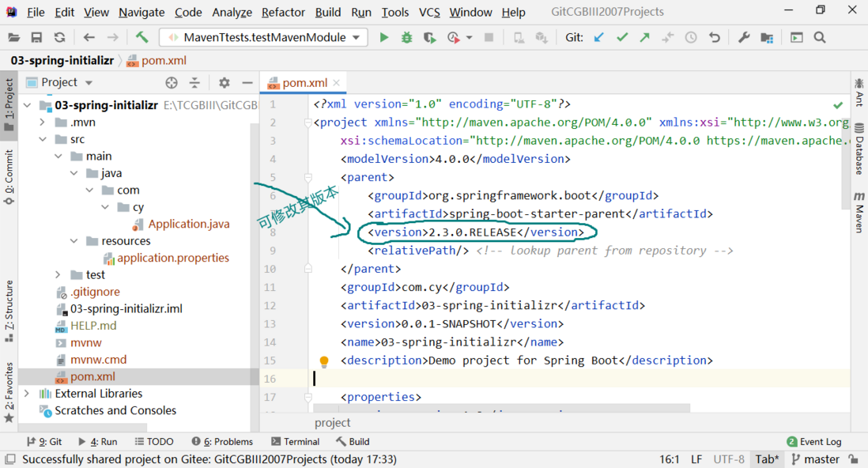Toggle the Maven tool window on the right
Image resolution: width=868 pixels, height=468 pixels.
(859, 212)
